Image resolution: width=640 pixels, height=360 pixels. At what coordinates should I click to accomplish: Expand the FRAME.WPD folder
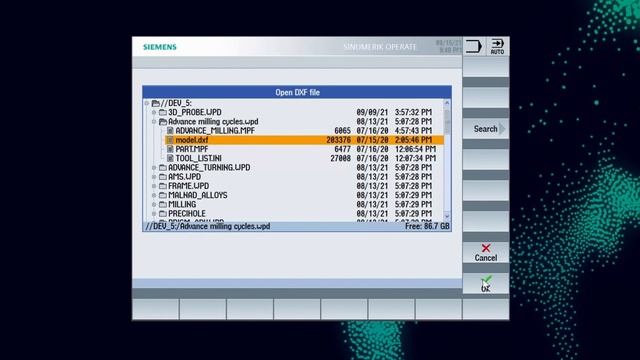tap(154, 186)
